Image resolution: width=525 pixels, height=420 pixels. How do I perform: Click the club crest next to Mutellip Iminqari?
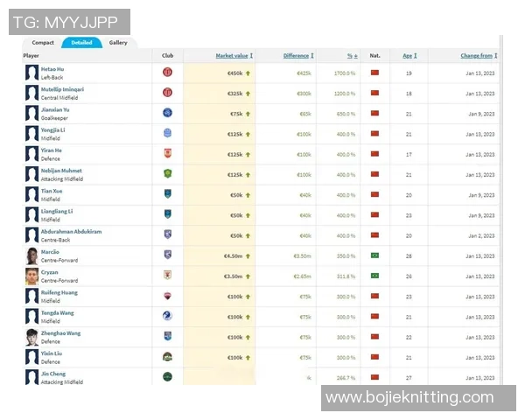[x=167, y=93]
